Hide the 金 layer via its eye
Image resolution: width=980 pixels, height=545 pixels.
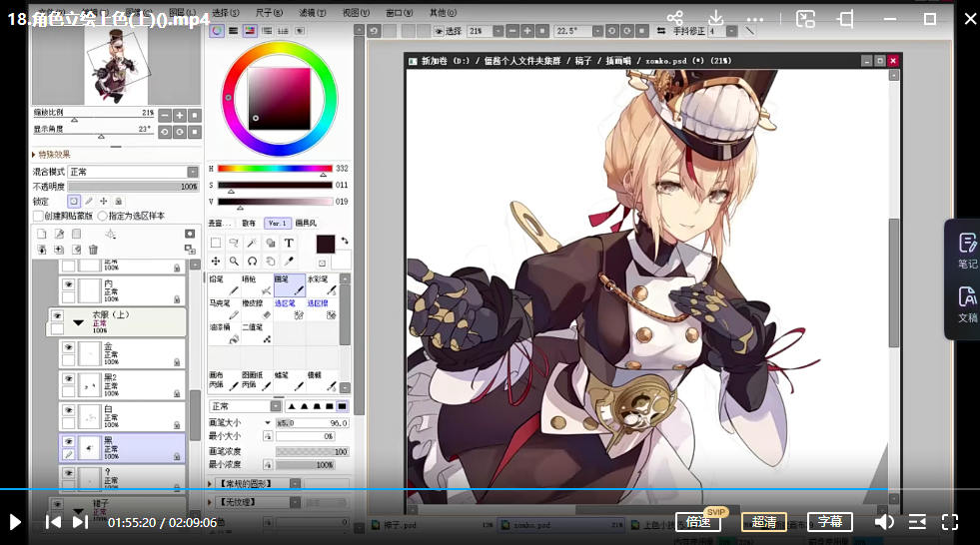point(69,347)
